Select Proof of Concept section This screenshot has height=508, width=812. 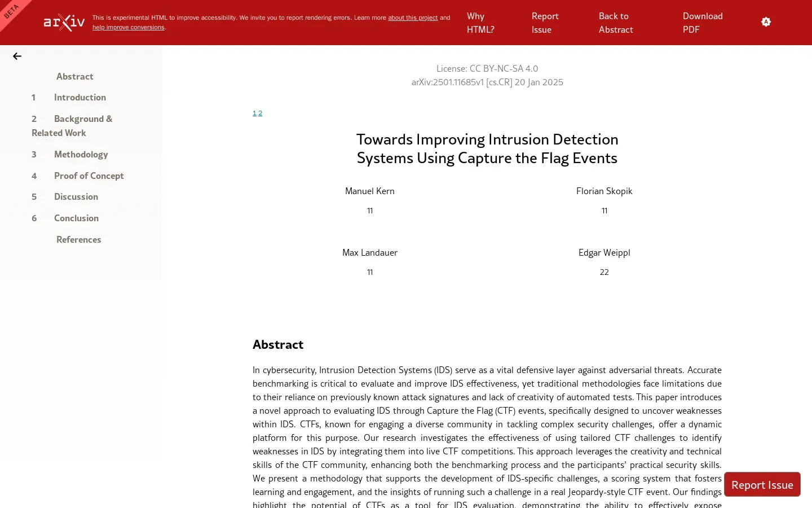(89, 176)
